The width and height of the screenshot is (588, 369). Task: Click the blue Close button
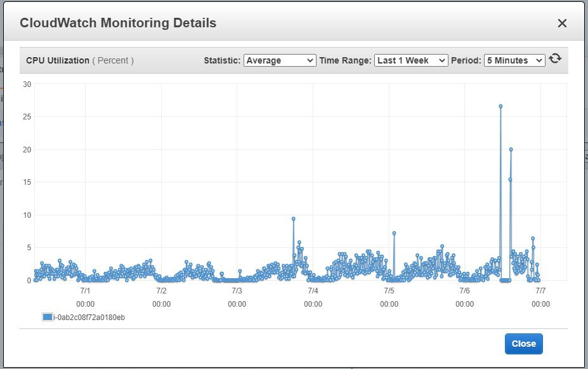[x=523, y=344]
